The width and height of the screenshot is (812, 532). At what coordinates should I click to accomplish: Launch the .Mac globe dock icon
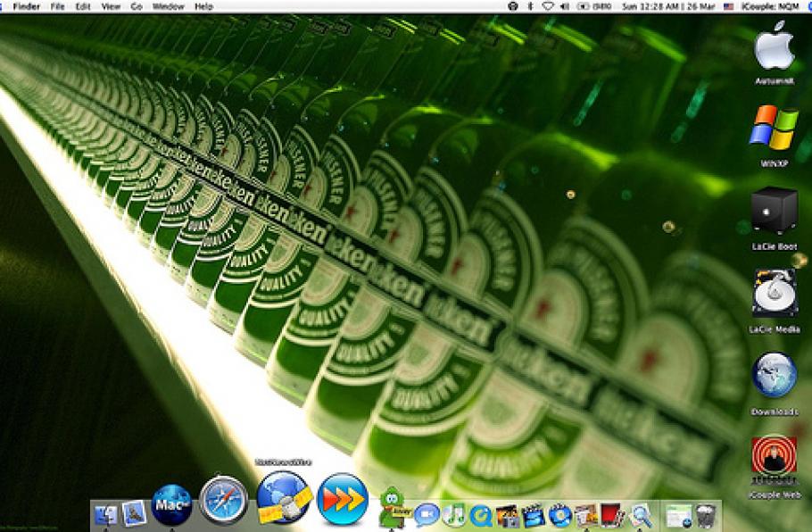point(171,503)
